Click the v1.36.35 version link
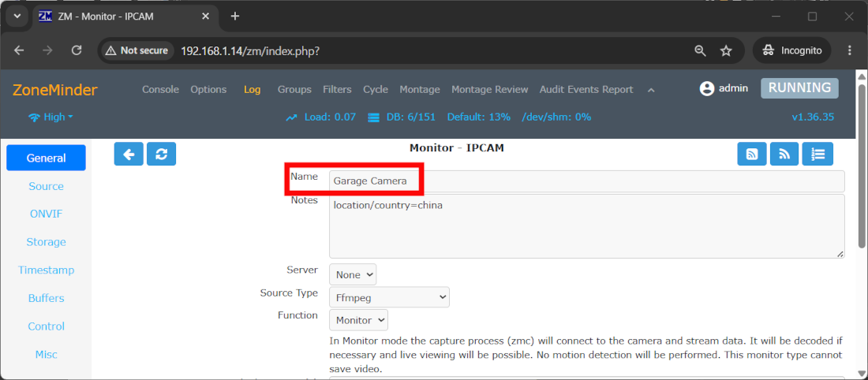 click(813, 117)
